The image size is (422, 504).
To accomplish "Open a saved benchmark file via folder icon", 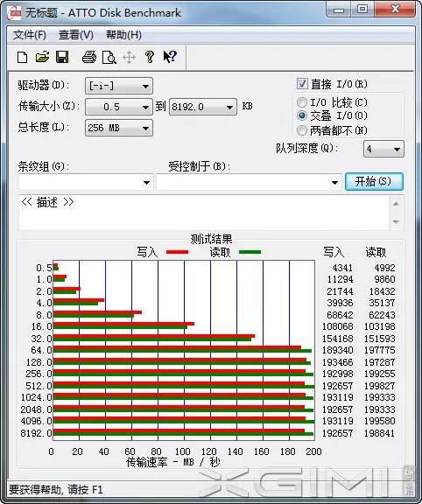I will 42,57.
